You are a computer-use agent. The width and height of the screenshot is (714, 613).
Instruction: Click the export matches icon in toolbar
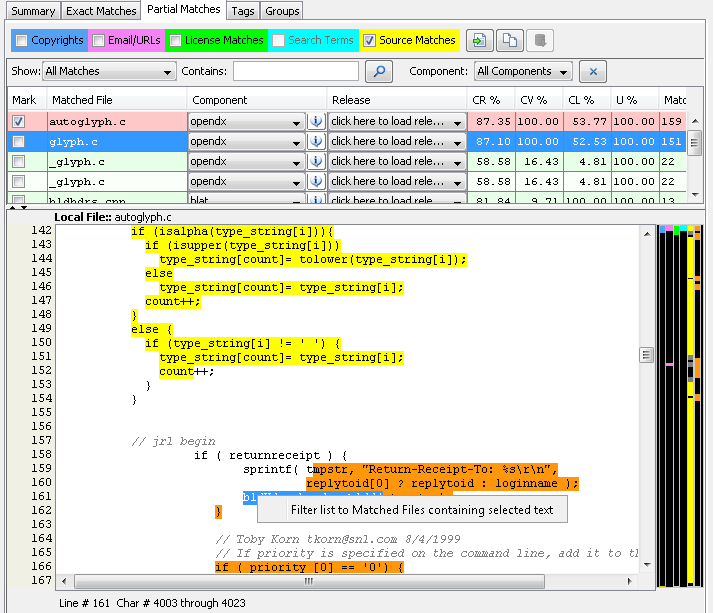480,41
